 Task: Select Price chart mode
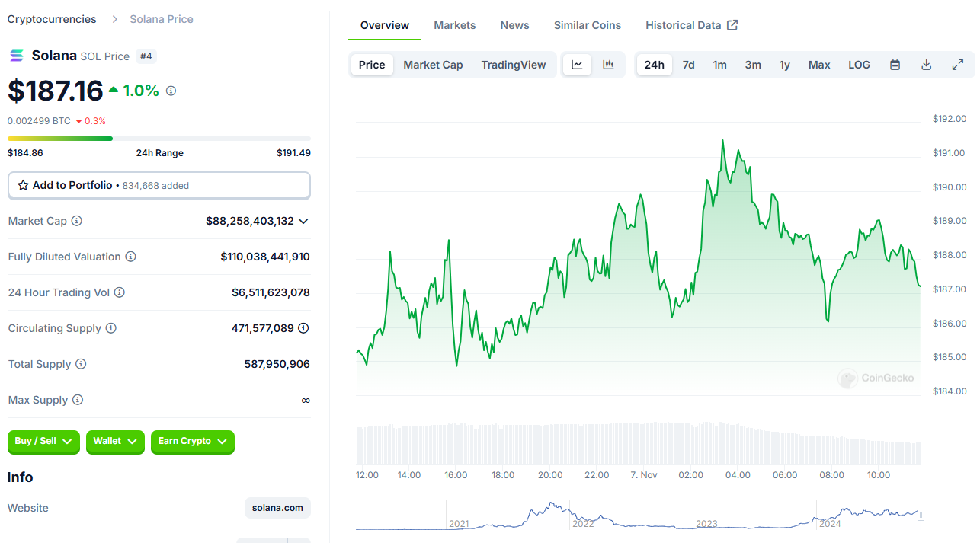[x=372, y=65]
